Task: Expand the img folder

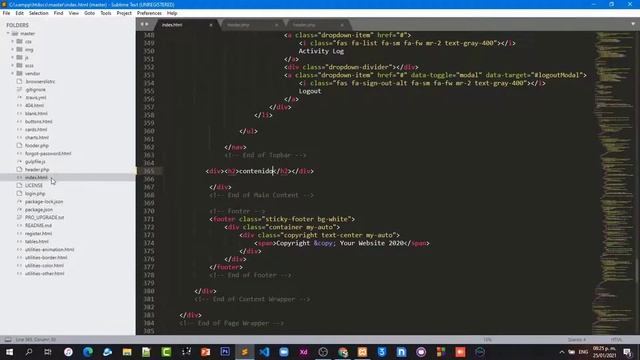Action: coord(13,49)
